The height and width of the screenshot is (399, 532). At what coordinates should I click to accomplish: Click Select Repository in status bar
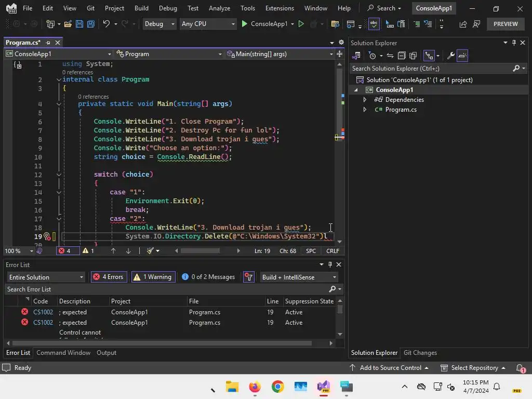coord(473,368)
